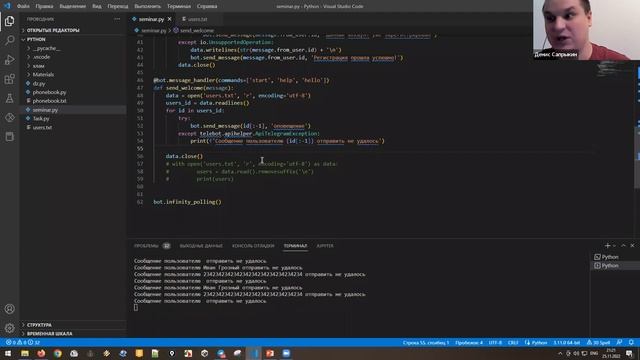
Task: Click the Windows action center icon
Action: point(629,353)
